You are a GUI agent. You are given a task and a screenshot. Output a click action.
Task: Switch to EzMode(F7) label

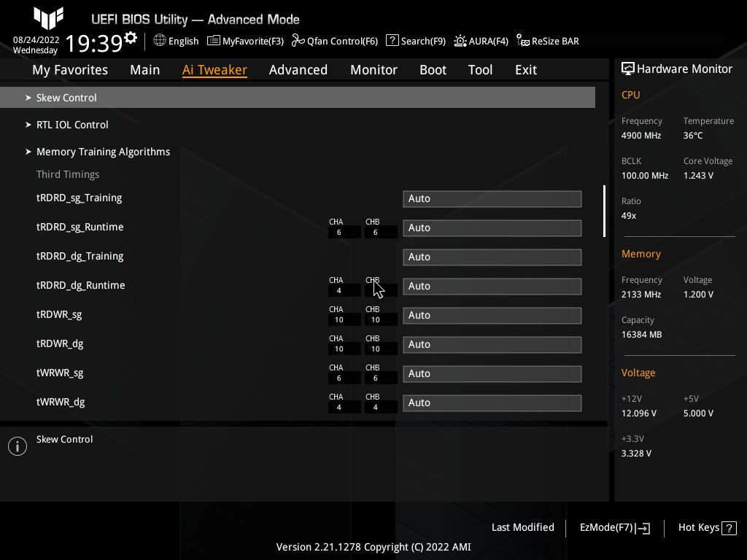[606, 527]
